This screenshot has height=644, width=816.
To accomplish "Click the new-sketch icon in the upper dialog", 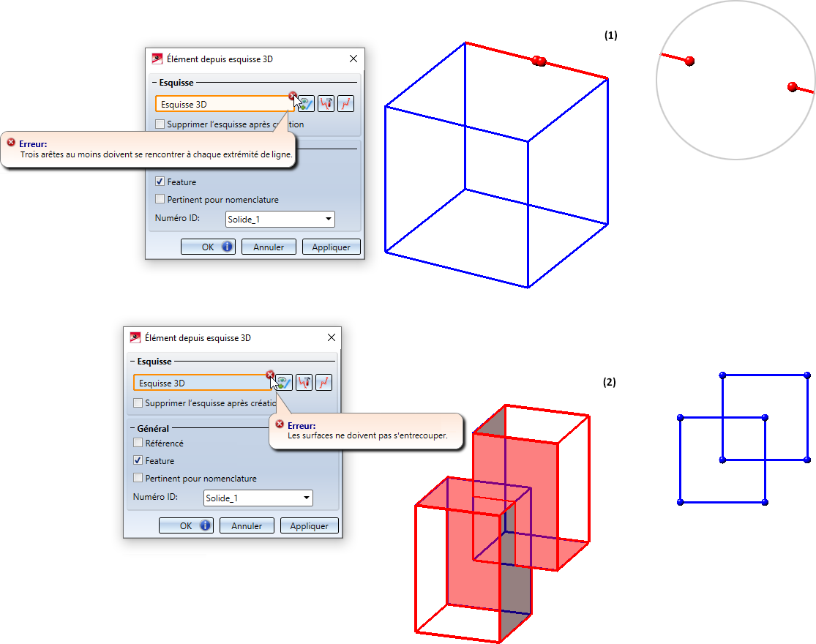I will [x=346, y=103].
